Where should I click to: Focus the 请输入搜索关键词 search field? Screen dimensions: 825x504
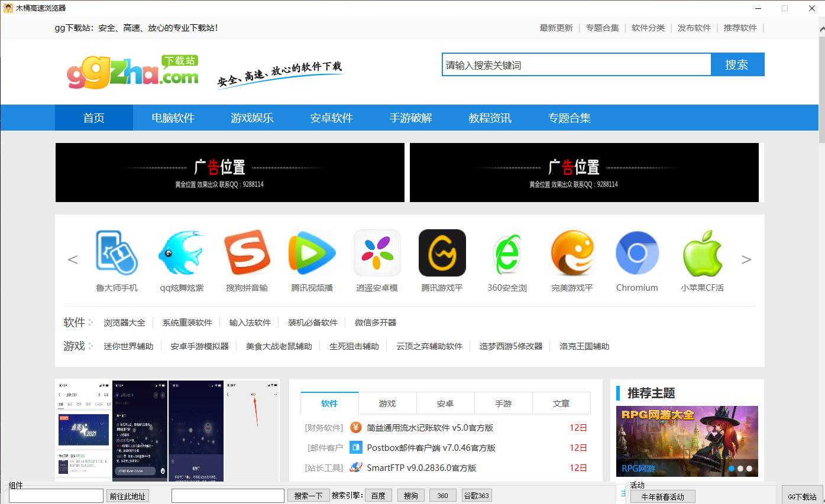coord(577,65)
